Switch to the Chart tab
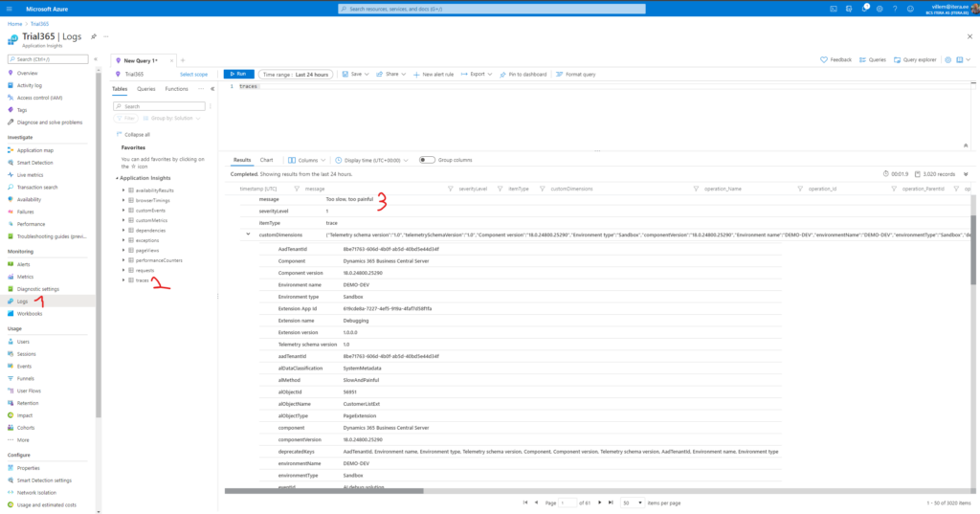980x514 pixels. (266, 160)
